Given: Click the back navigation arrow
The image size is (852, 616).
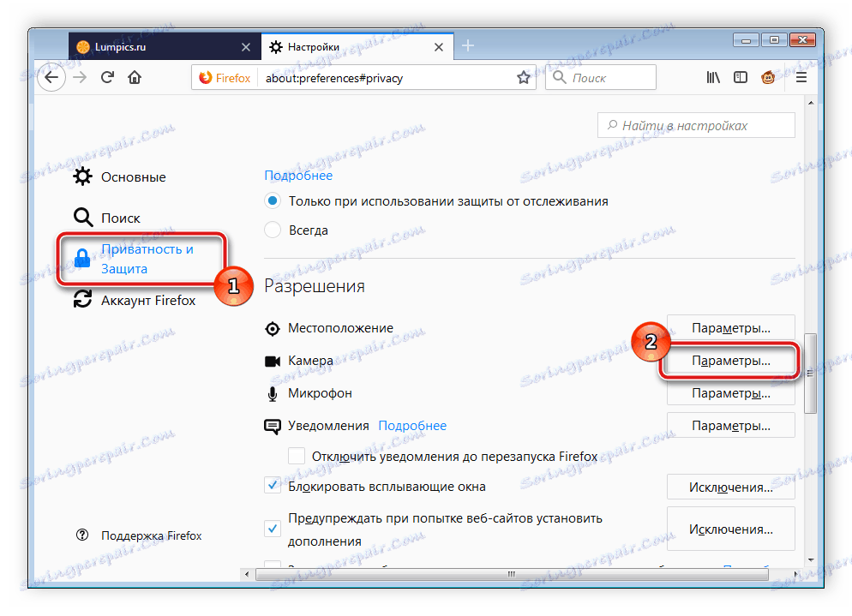Looking at the screenshot, I should (x=51, y=77).
